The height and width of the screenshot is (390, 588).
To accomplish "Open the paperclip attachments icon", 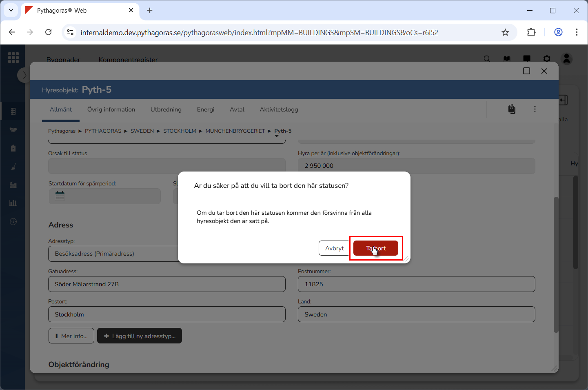I will pos(512,109).
